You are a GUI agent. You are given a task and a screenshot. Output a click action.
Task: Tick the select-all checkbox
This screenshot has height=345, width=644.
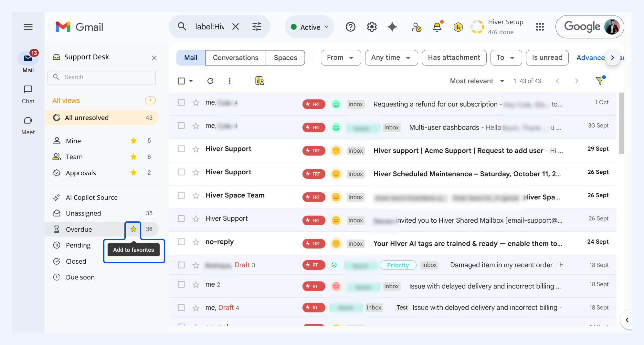coord(181,81)
